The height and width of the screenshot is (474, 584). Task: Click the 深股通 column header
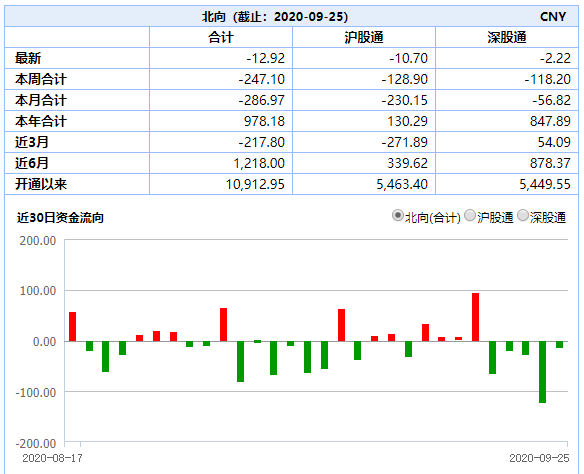[x=507, y=37]
